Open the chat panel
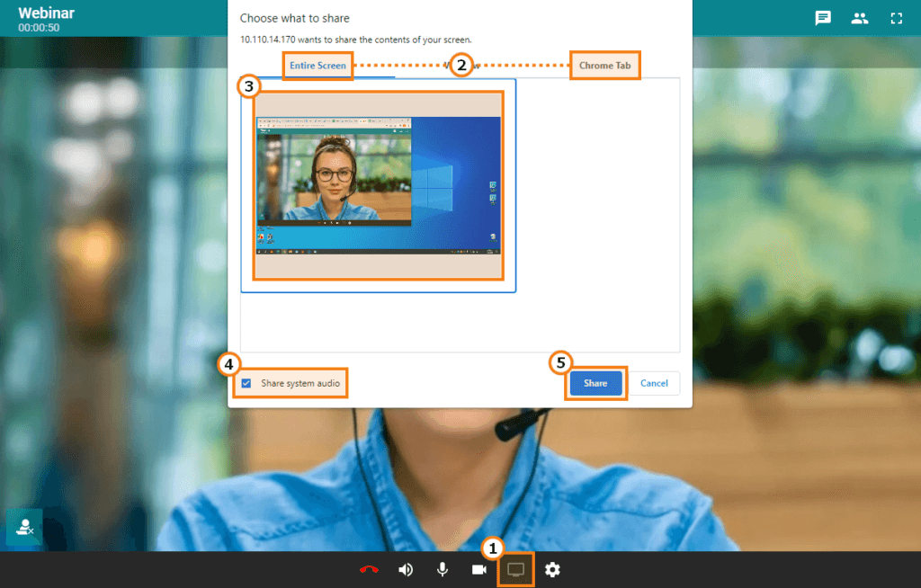This screenshot has width=921, height=588. click(x=822, y=18)
